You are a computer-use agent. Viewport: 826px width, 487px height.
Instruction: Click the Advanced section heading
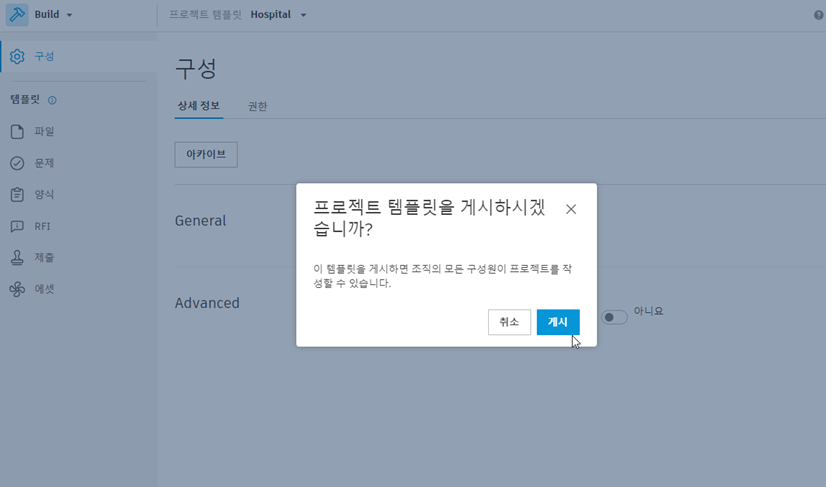tap(207, 303)
